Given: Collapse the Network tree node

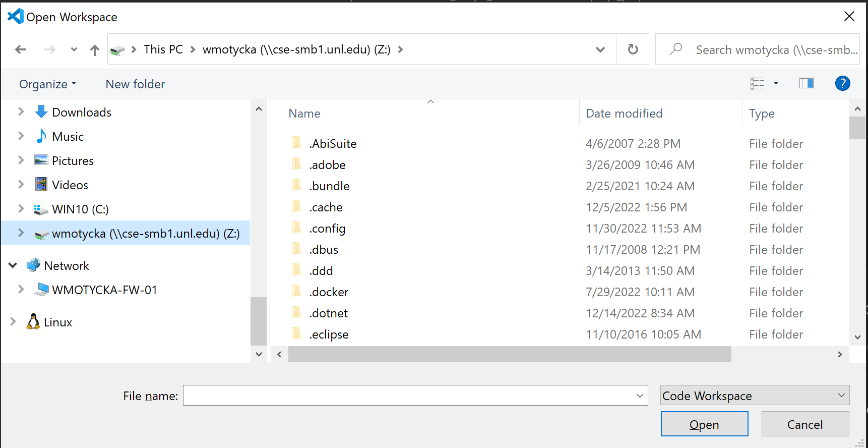Looking at the screenshot, I should tap(13, 265).
